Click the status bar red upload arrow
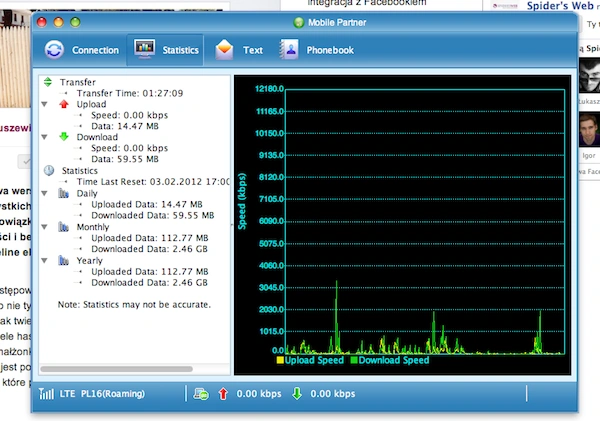 223,393
